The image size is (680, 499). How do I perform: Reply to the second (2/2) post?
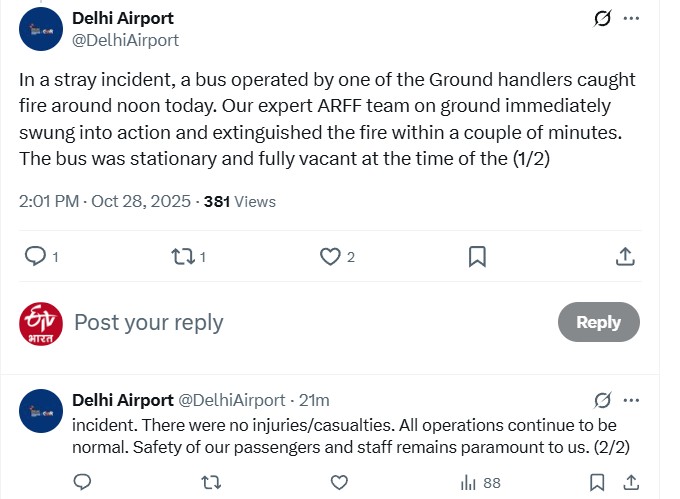tap(83, 483)
